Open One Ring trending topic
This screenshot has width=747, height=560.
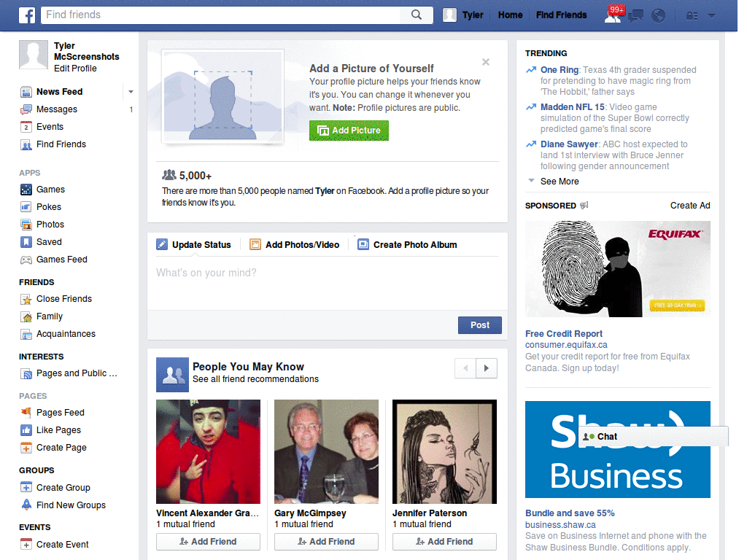560,70
